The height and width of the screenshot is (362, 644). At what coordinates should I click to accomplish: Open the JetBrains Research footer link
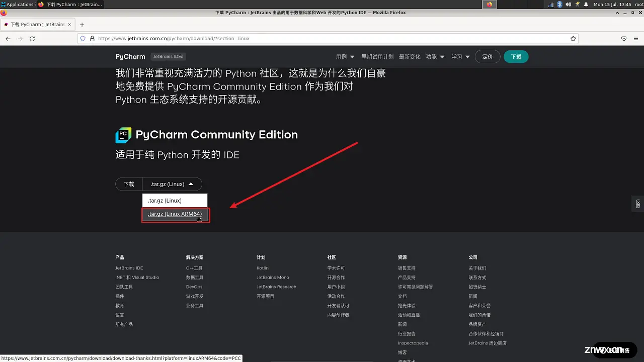[276, 287]
